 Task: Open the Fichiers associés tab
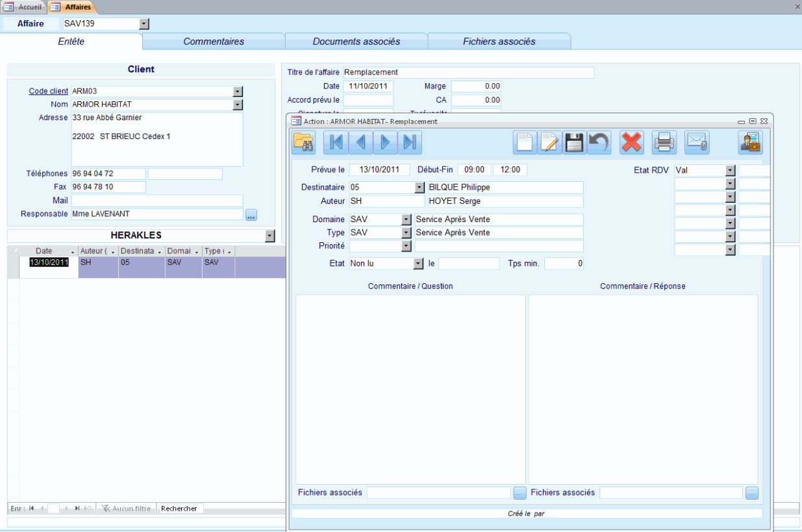(x=499, y=41)
